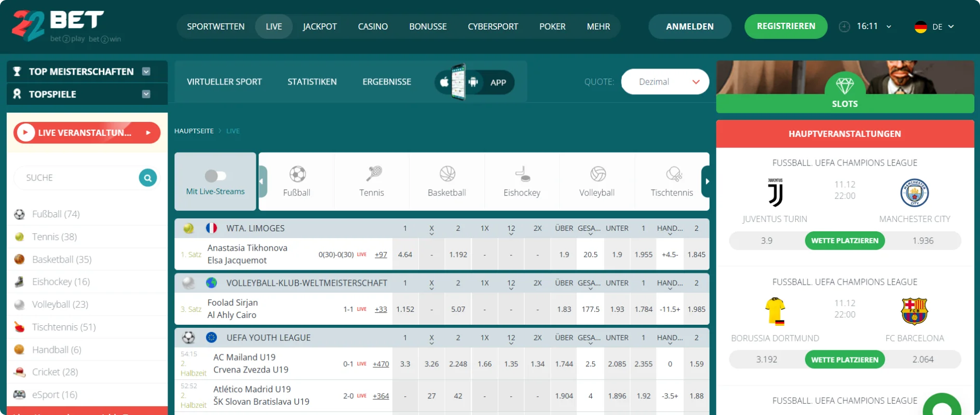The image size is (980, 415).
Task: Open the Poker menu
Action: pyautogui.click(x=552, y=26)
